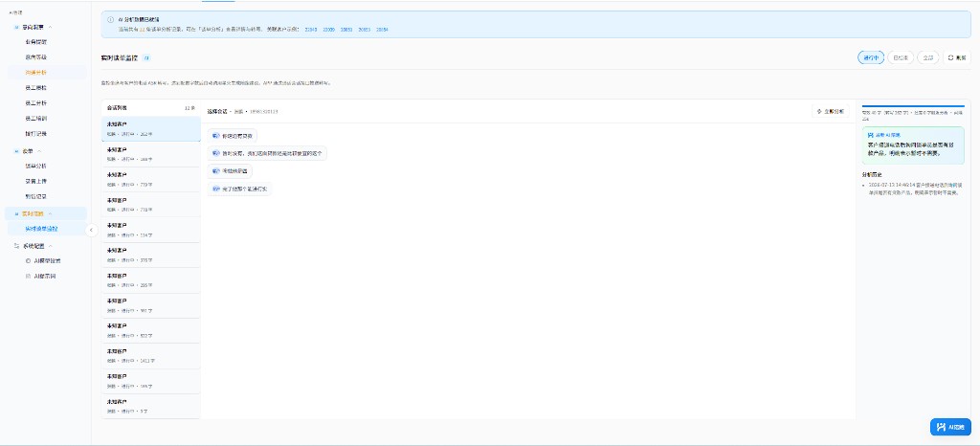Screen dimensions: 980x446
Task: Open the AI assistant floating button
Action: coord(950,427)
